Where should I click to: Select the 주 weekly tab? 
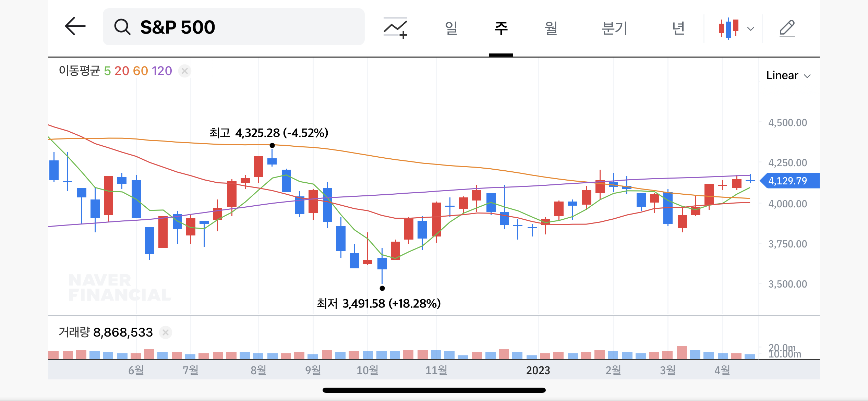tap(501, 28)
